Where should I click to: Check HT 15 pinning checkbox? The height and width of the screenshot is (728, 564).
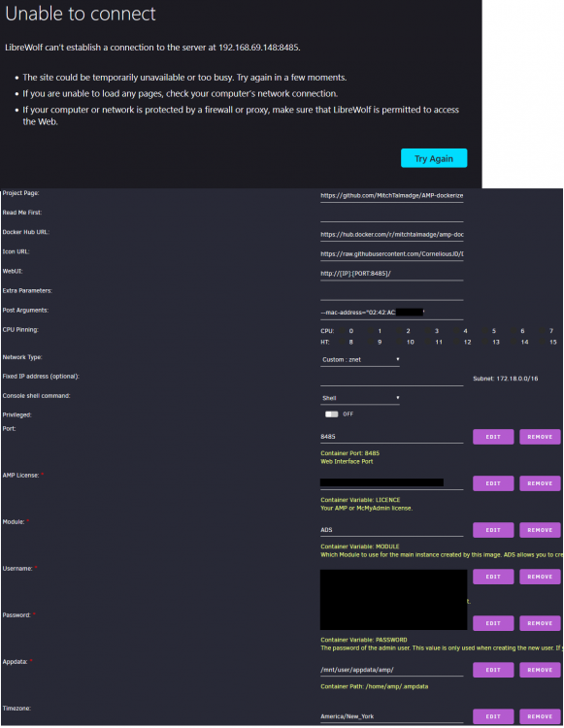coord(543,343)
